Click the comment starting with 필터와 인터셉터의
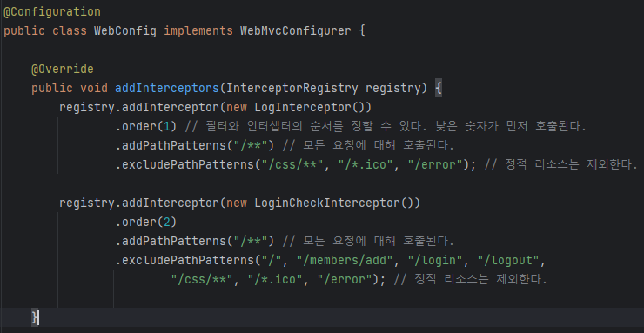This screenshot has height=333, width=644. (386, 127)
